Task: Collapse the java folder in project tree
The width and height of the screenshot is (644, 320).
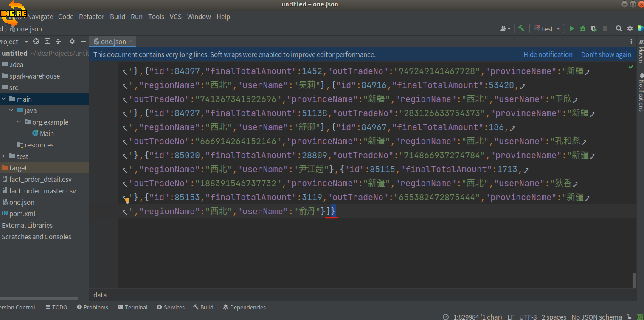Action: pyautogui.click(x=11, y=110)
